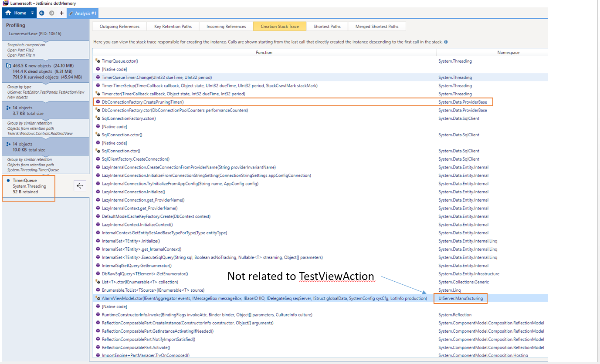
Task: Select the TimerQueue System.Threading instance step
Action: (29, 186)
